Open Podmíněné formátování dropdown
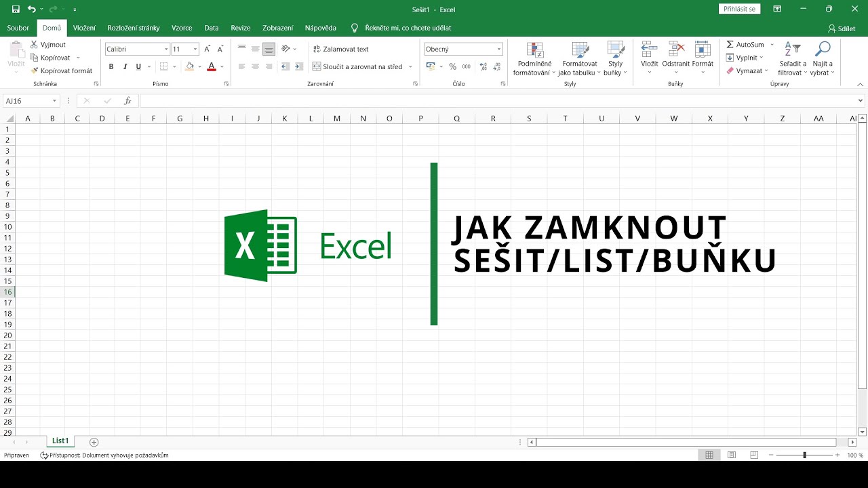The image size is (868, 488). click(533, 59)
